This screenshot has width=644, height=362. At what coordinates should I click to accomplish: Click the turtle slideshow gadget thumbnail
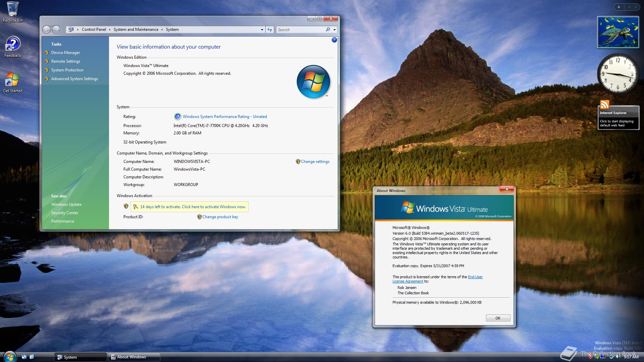point(618,32)
